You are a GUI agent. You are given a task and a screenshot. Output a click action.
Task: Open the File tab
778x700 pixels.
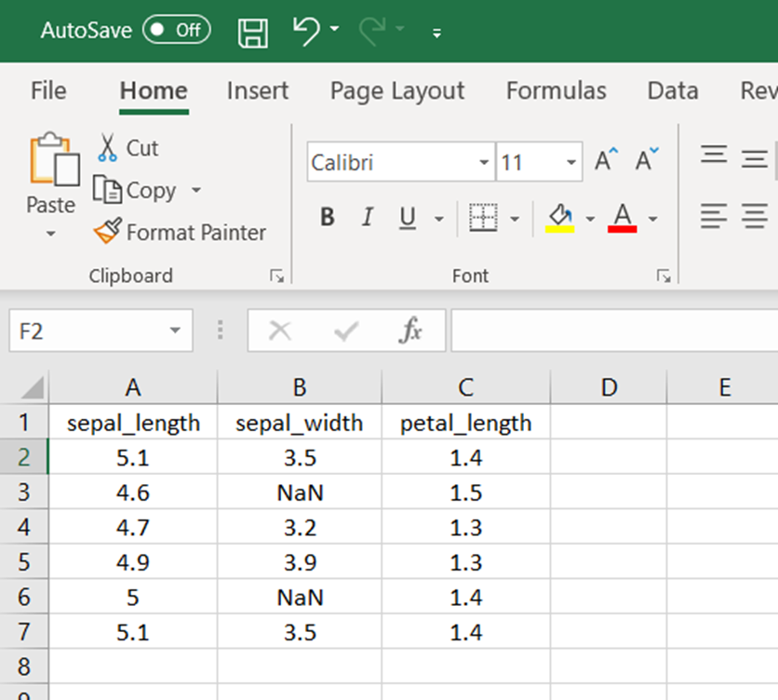pos(48,90)
